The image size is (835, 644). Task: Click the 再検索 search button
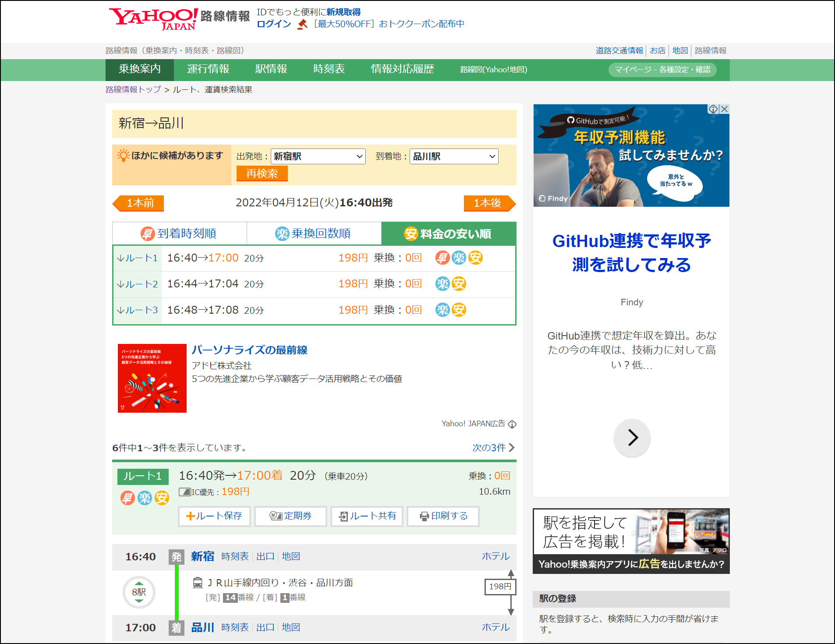click(x=262, y=173)
